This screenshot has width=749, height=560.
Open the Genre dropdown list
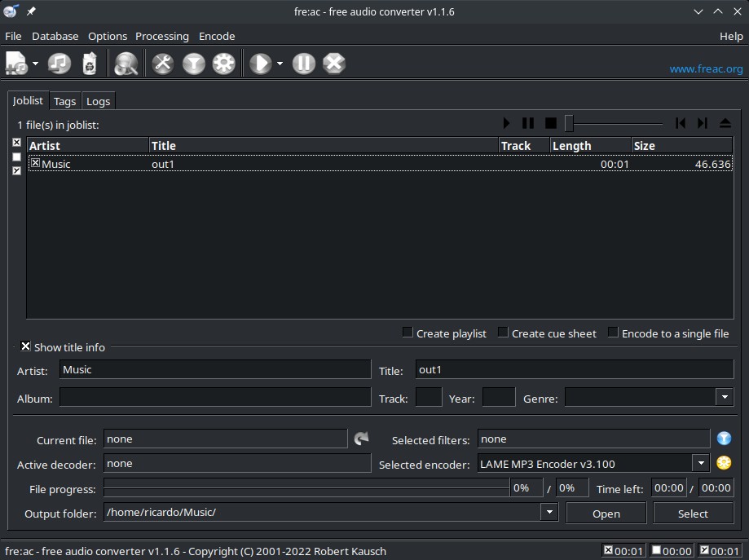click(x=725, y=397)
